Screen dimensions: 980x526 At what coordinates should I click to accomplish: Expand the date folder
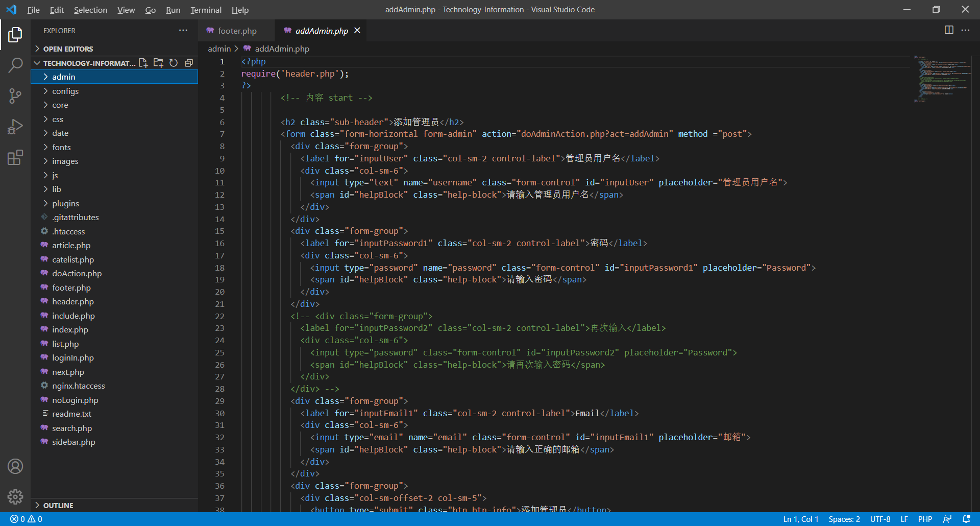click(x=114, y=133)
